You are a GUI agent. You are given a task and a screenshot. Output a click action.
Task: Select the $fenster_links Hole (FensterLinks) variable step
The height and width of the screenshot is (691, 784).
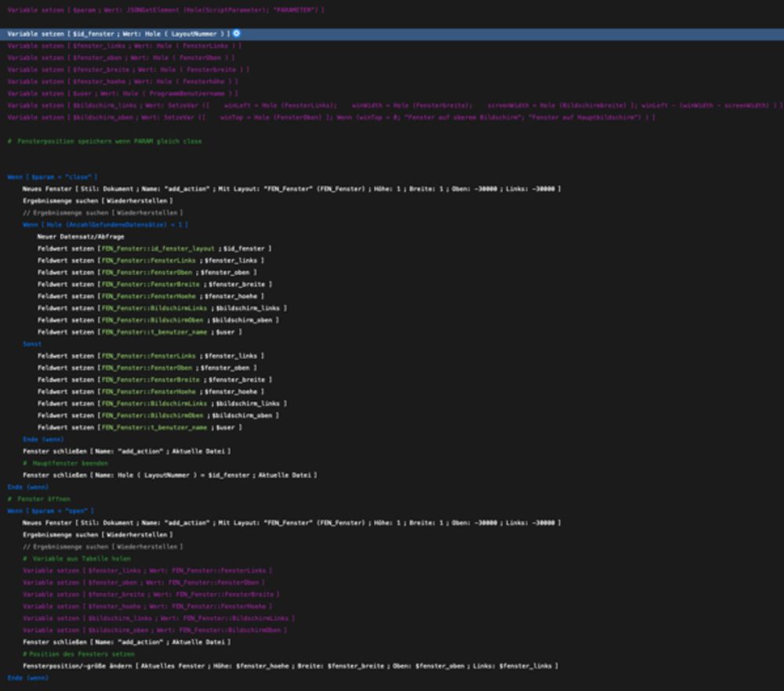pos(125,46)
